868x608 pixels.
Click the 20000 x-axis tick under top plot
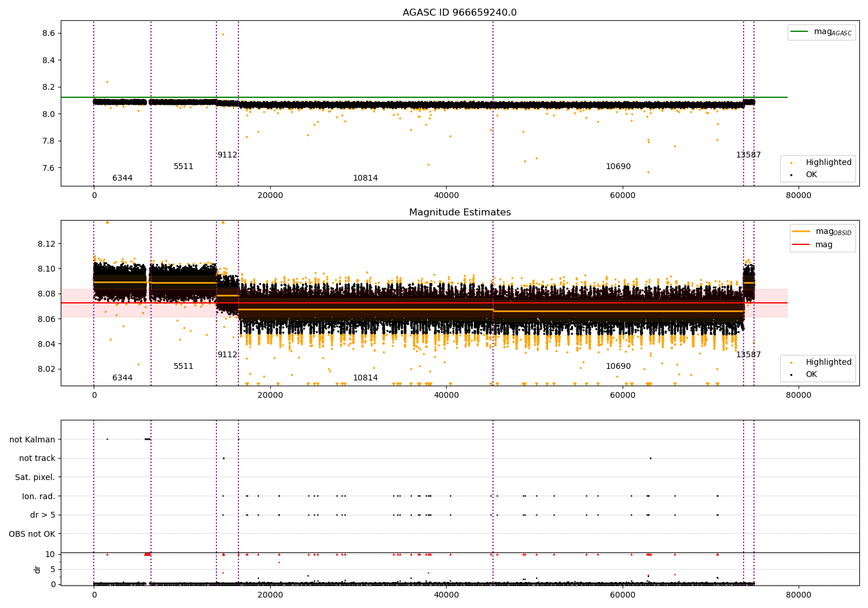(x=270, y=196)
